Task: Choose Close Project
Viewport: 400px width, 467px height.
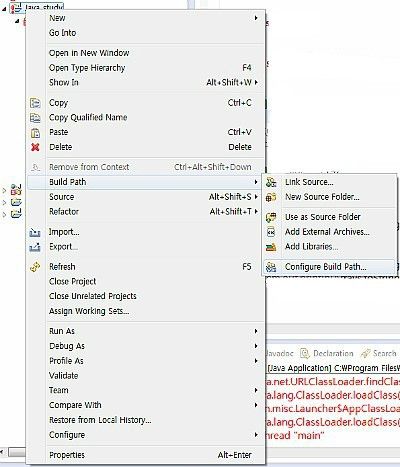Action: [x=72, y=282]
